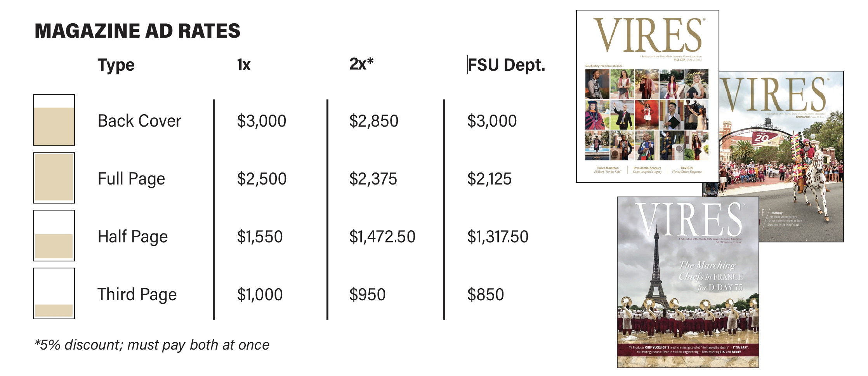Click the Third Page $950 rate
The image size is (868, 376).
point(367,294)
